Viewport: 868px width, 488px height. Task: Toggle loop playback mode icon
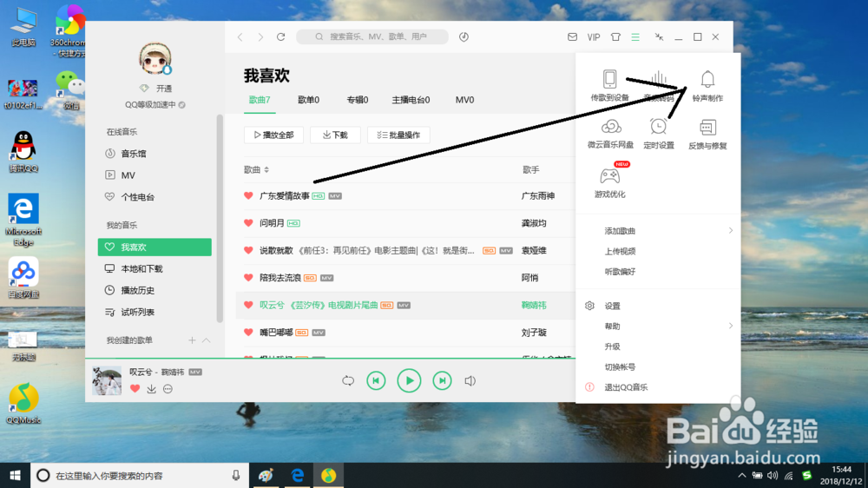click(x=348, y=381)
